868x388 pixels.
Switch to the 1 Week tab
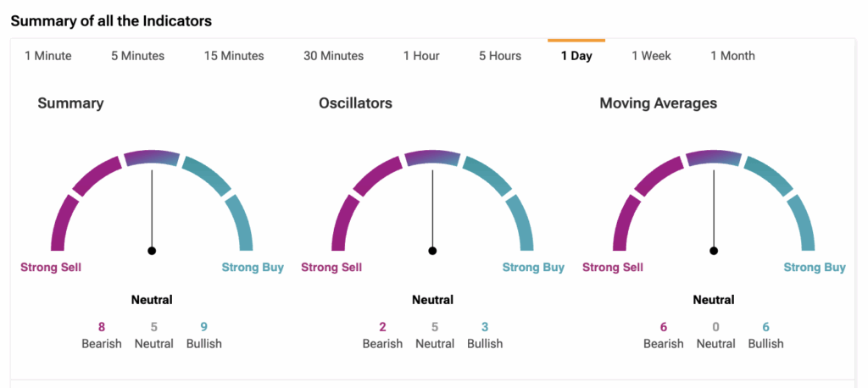click(651, 56)
